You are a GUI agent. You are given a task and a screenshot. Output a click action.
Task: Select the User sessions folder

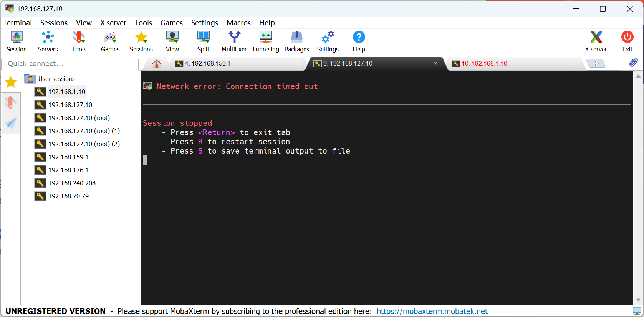50,79
